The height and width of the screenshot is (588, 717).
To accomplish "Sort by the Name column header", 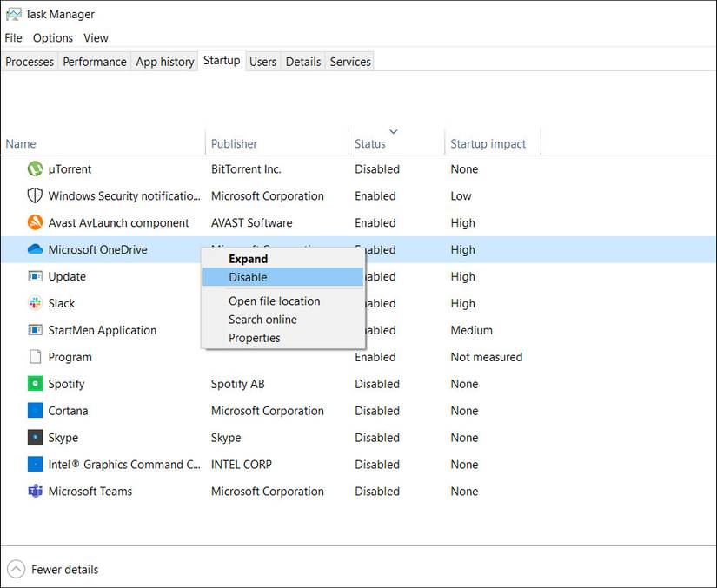I will point(103,143).
